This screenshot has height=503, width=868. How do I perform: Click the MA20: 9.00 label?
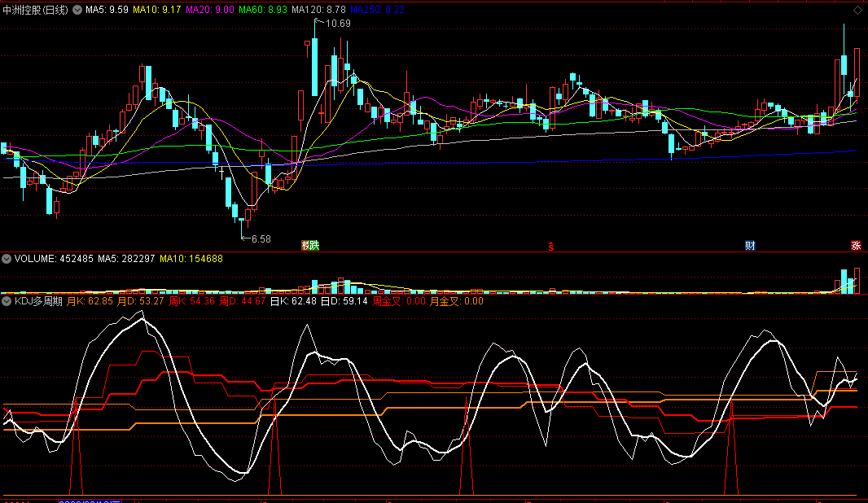[x=210, y=10]
